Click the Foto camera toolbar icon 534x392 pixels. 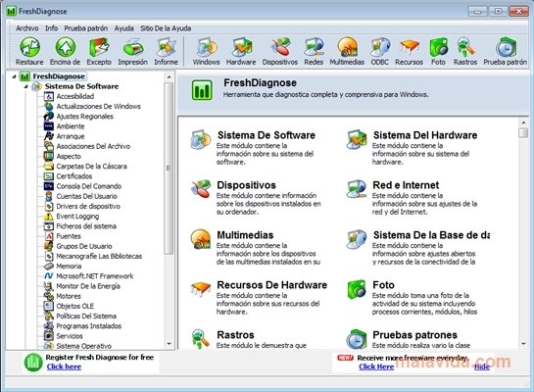[438, 47]
